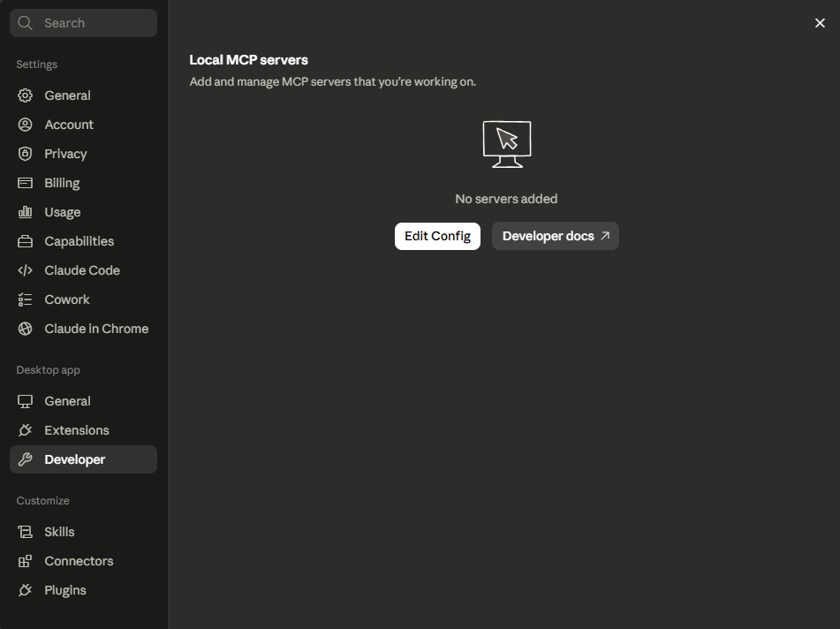Open Claude in Chrome settings
840x629 pixels.
point(83,329)
